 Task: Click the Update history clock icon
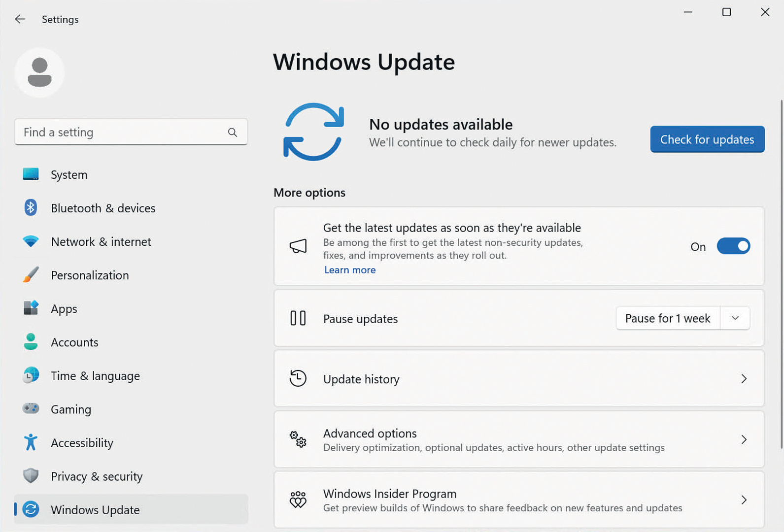pyautogui.click(x=298, y=378)
